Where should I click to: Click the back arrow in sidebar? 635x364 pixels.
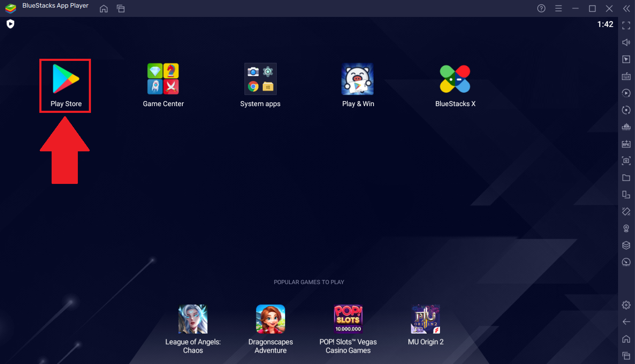(626, 322)
